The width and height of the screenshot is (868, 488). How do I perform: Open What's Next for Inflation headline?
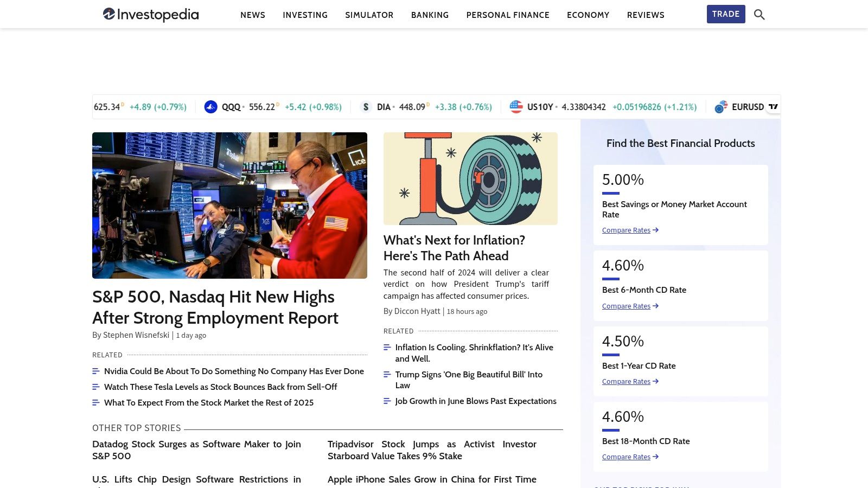[x=454, y=248]
